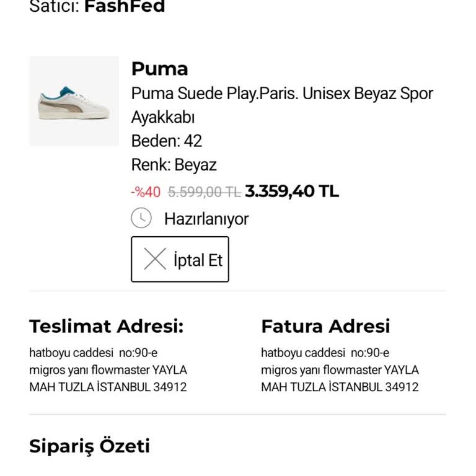Click the Sipariş Özeti section heading

(x=89, y=446)
